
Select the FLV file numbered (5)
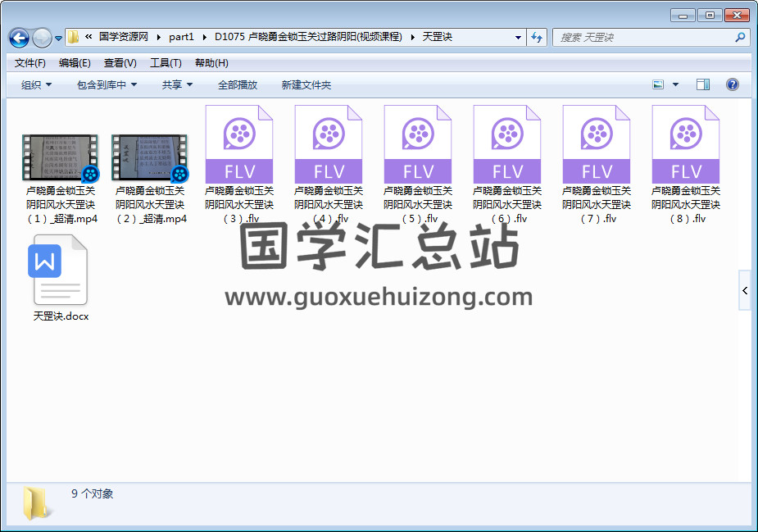(x=418, y=146)
